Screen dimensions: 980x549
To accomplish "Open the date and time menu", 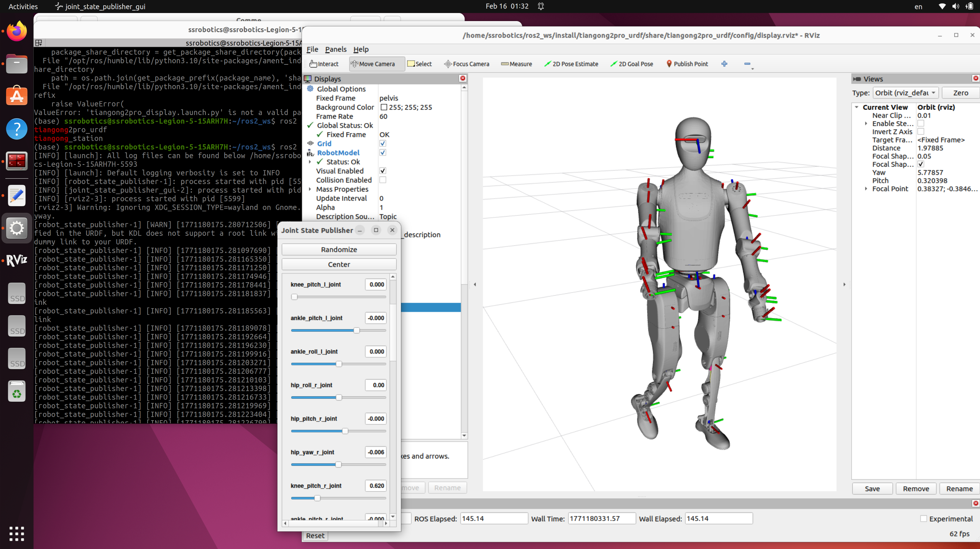I will point(507,6).
